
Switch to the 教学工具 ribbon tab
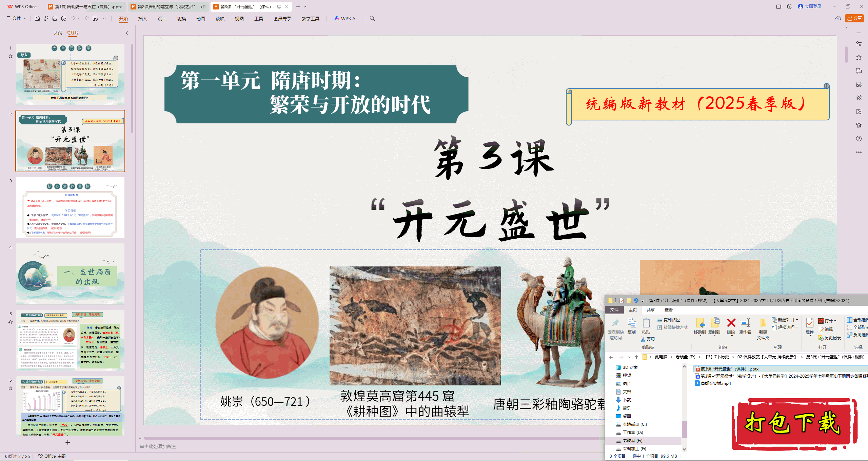point(310,19)
